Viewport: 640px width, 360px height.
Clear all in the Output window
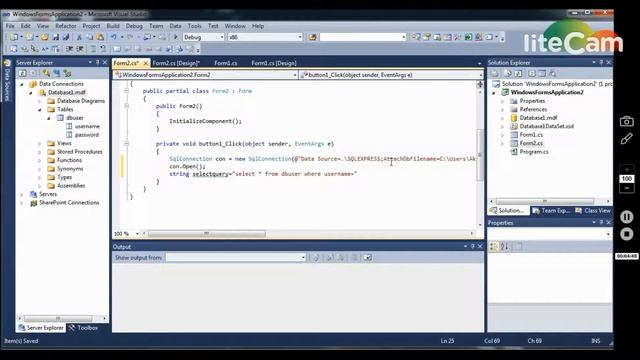coord(355,258)
